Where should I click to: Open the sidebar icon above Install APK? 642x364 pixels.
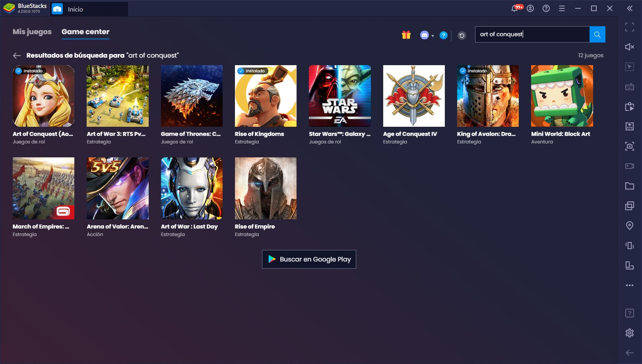click(630, 106)
